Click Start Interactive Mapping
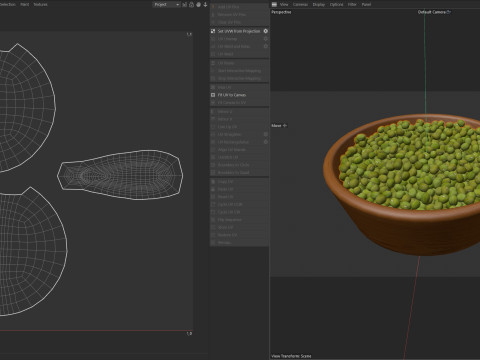 (x=239, y=71)
